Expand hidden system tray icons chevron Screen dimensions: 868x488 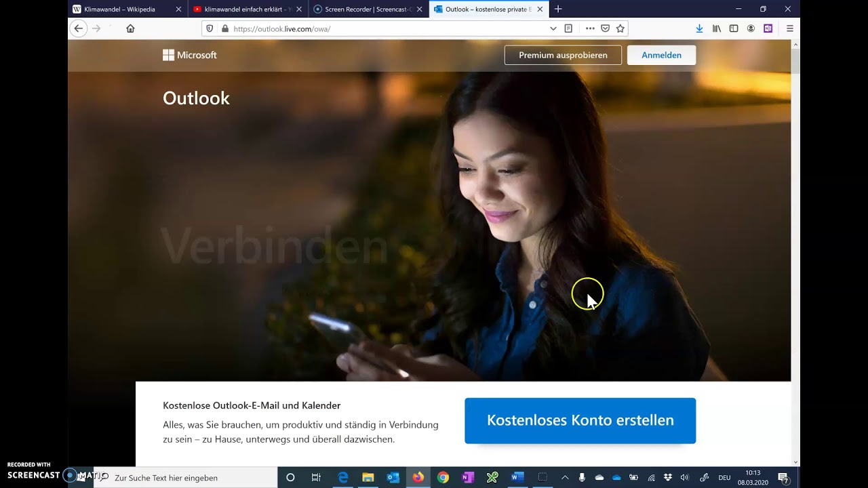pyautogui.click(x=565, y=478)
